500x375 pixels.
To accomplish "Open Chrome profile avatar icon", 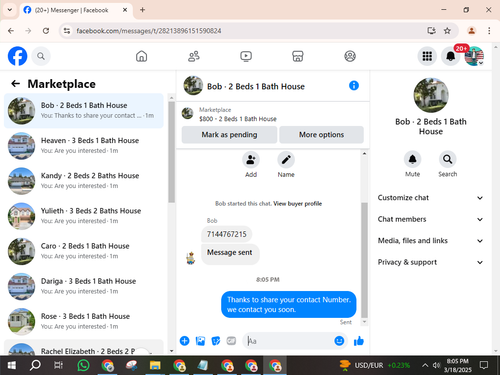I will pyautogui.click(x=471, y=31).
